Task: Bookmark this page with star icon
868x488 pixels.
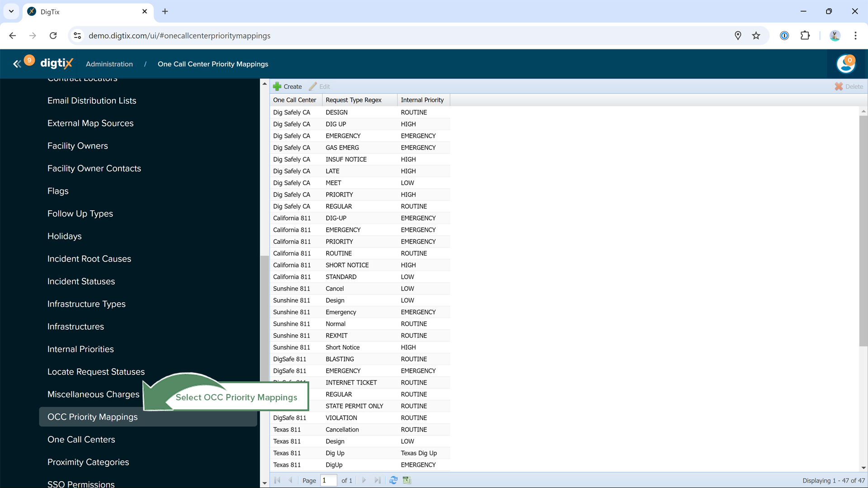Action: click(x=756, y=36)
